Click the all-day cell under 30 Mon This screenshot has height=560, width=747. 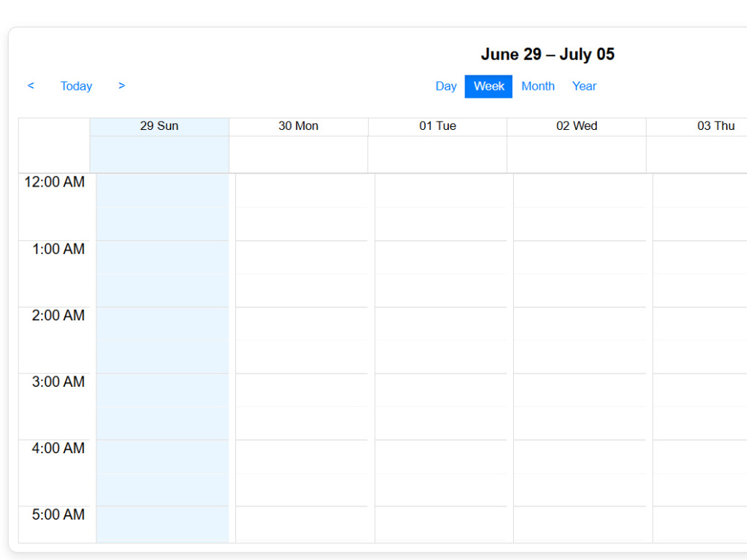coord(299,155)
